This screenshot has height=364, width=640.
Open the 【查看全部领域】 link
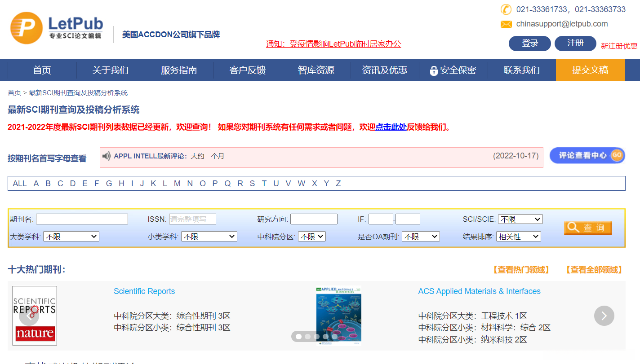pyautogui.click(x=594, y=270)
